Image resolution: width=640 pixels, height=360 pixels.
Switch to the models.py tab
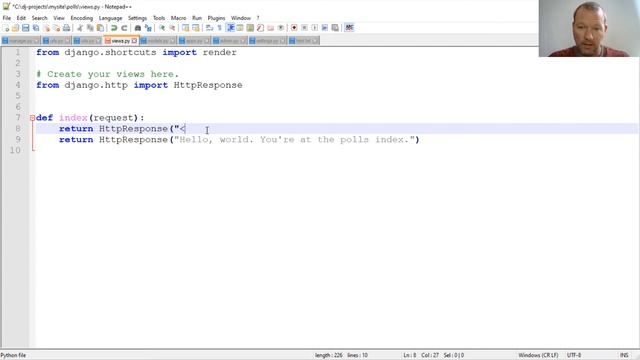158,41
